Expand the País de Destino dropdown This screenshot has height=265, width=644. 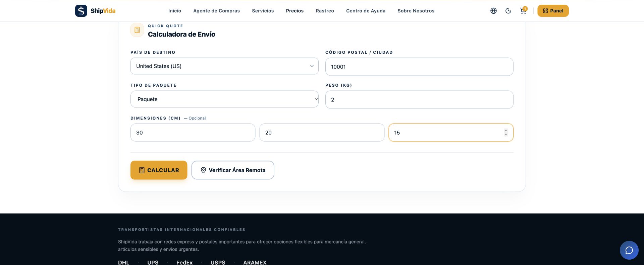(x=224, y=66)
